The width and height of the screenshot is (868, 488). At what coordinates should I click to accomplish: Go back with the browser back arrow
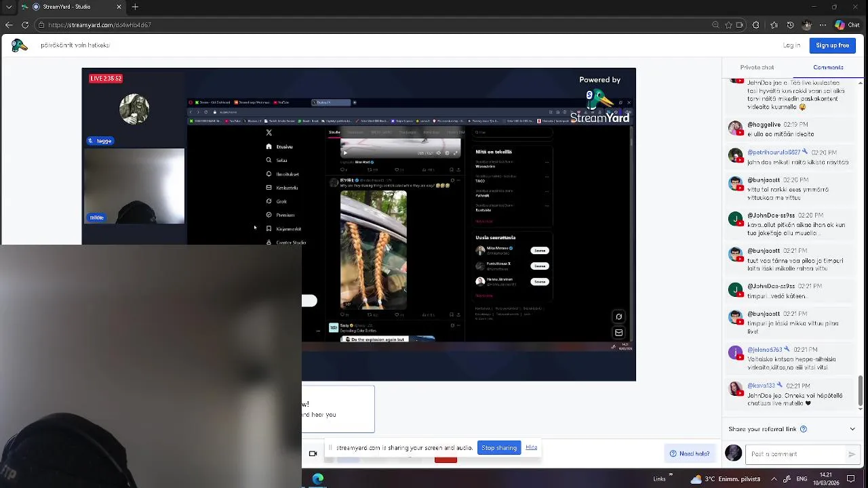coord(9,25)
